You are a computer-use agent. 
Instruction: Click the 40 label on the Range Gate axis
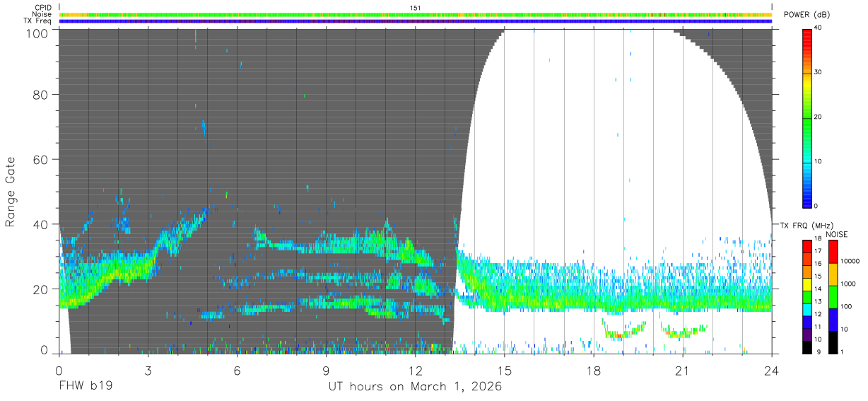(40, 224)
